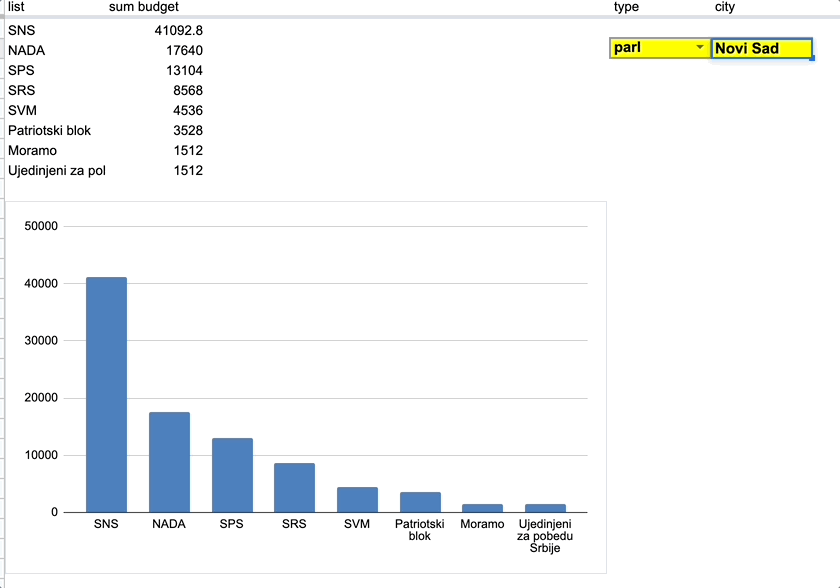Image resolution: width=840 pixels, height=588 pixels.
Task: Select the SNS bar in the chart
Action: [106, 395]
